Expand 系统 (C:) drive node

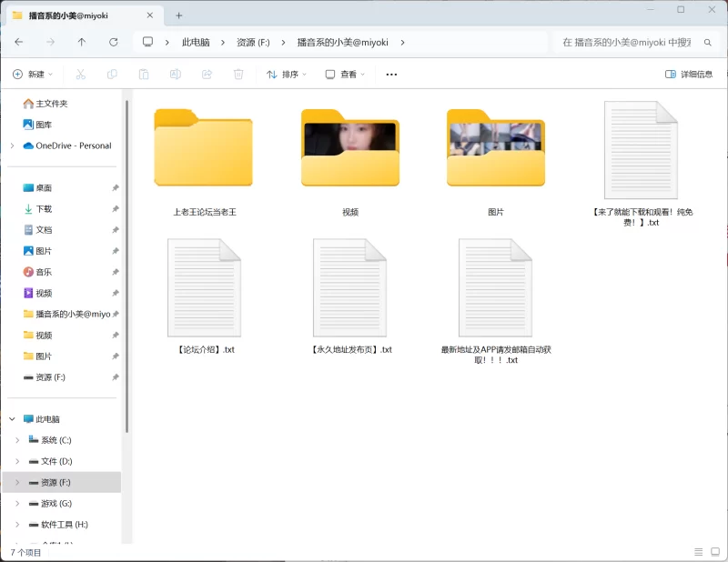coord(17,440)
